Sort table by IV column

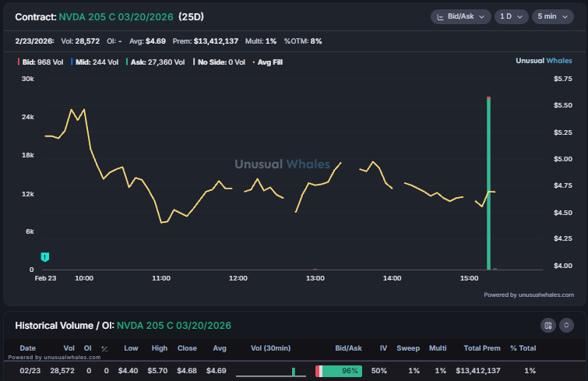tap(383, 348)
